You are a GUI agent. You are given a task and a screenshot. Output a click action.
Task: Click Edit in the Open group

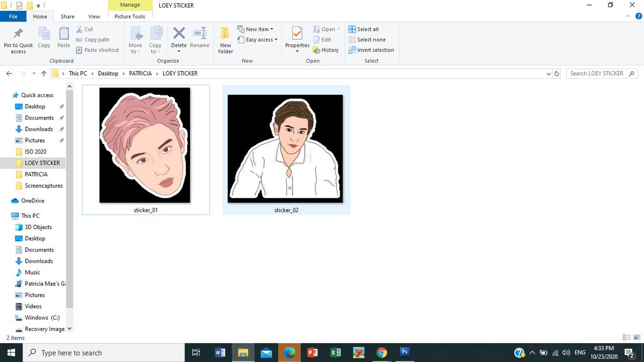(x=322, y=40)
